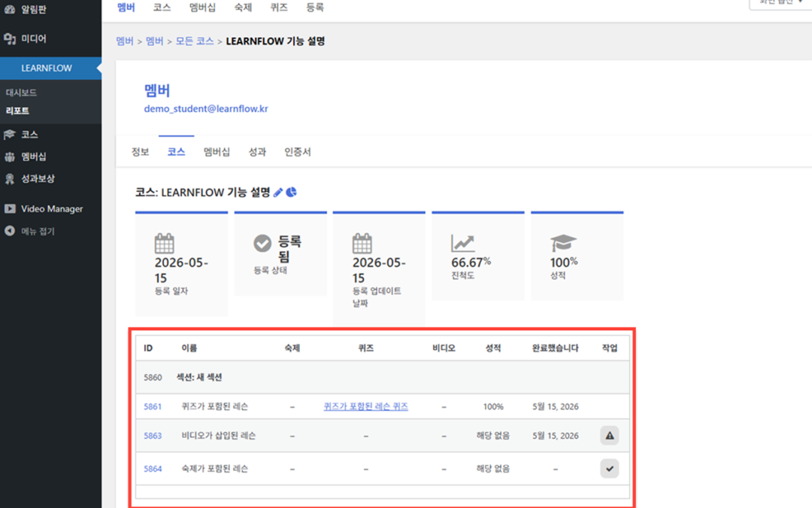Viewport: 812px width, 508px height.
Task: Click the 모든 코스 breadcrumb link
Action: (x=195, y=41)
